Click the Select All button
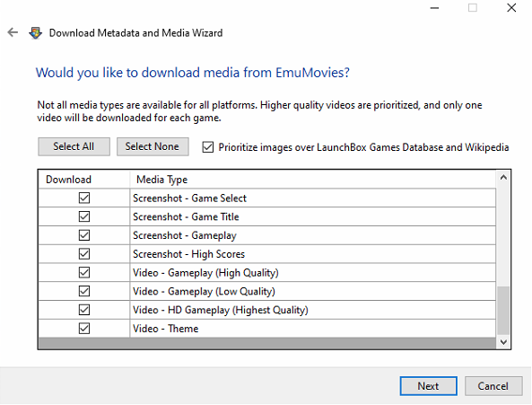 [x=74, y=146]
